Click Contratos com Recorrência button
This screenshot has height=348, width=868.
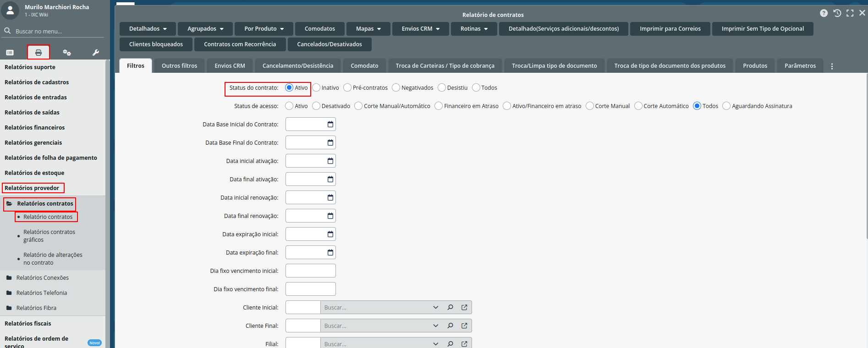(240, 44)
